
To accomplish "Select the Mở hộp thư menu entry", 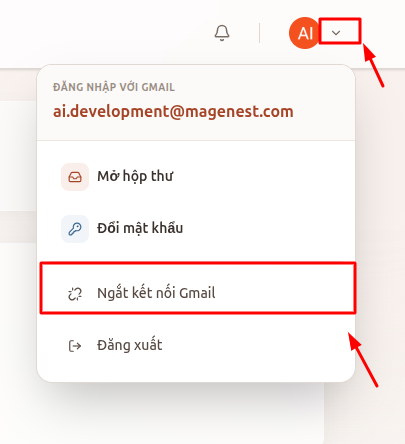I will click(196, 177).
